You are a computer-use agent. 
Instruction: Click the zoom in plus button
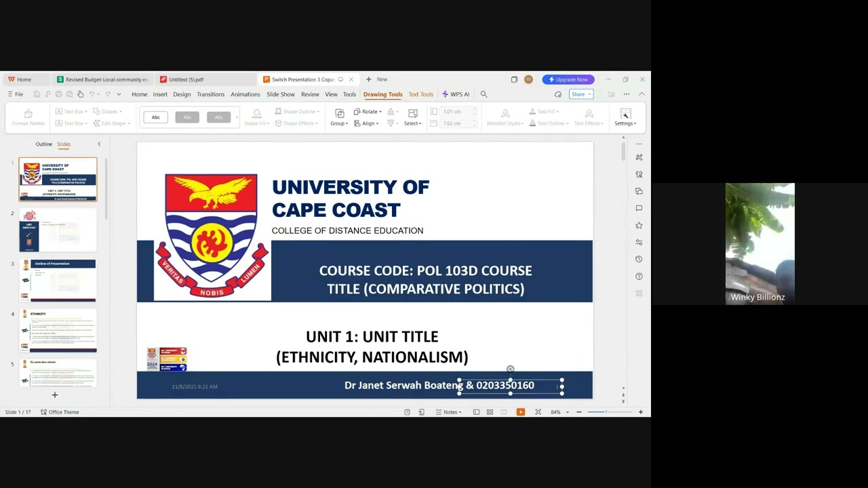click(640, 412)
